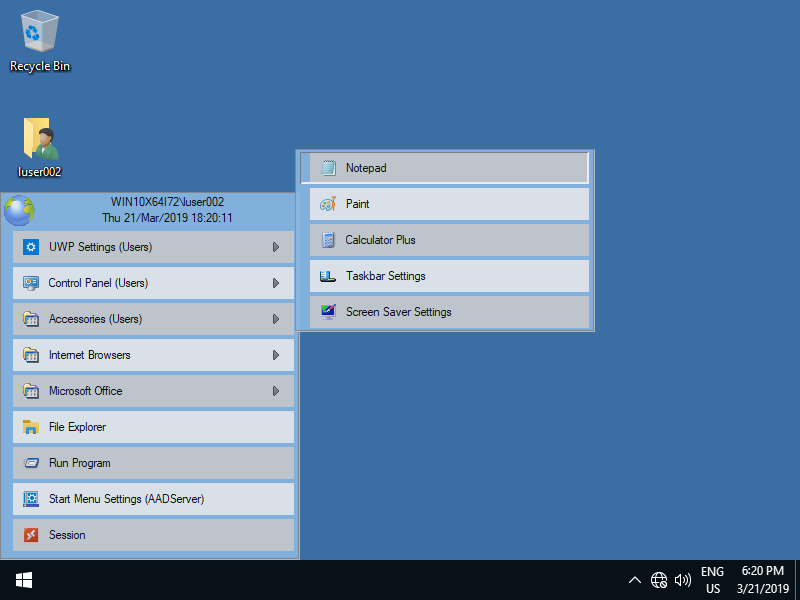
Task: Click the globe icon in menu header
Action: click(19, 211)
